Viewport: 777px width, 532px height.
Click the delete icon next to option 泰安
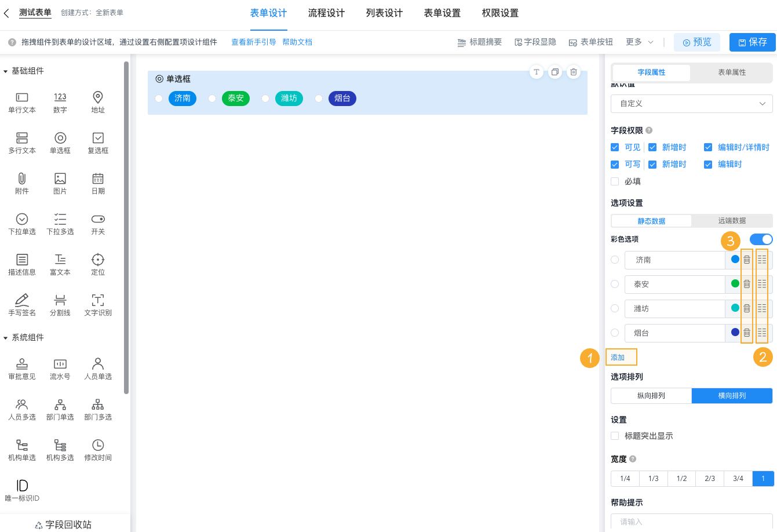[746, 284]
